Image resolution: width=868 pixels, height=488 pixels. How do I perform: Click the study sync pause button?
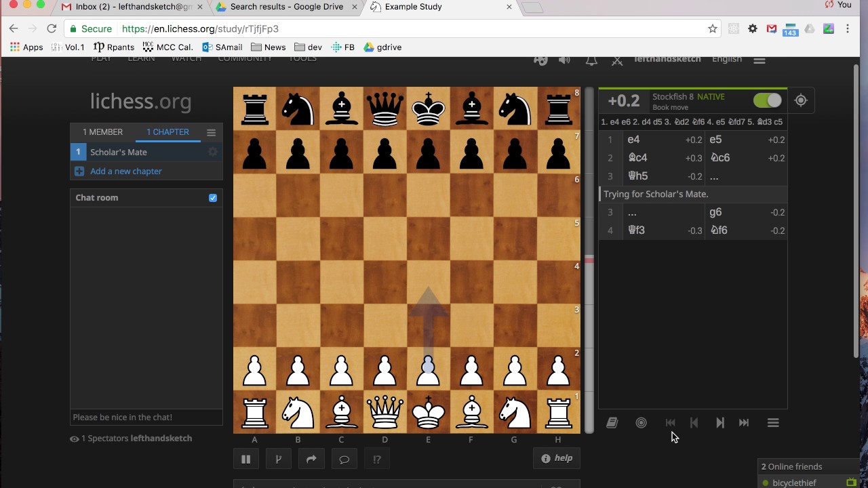[x=245, y=459]
